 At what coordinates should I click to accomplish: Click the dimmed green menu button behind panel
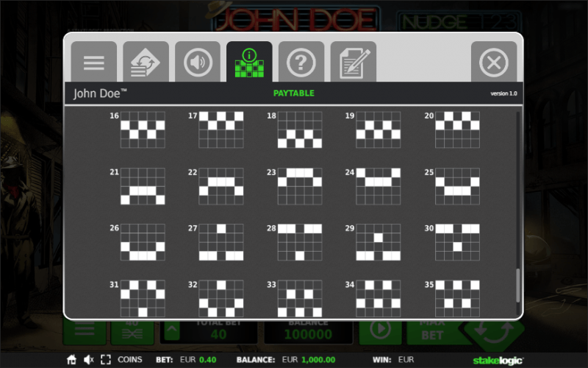(x=85, y=333)
